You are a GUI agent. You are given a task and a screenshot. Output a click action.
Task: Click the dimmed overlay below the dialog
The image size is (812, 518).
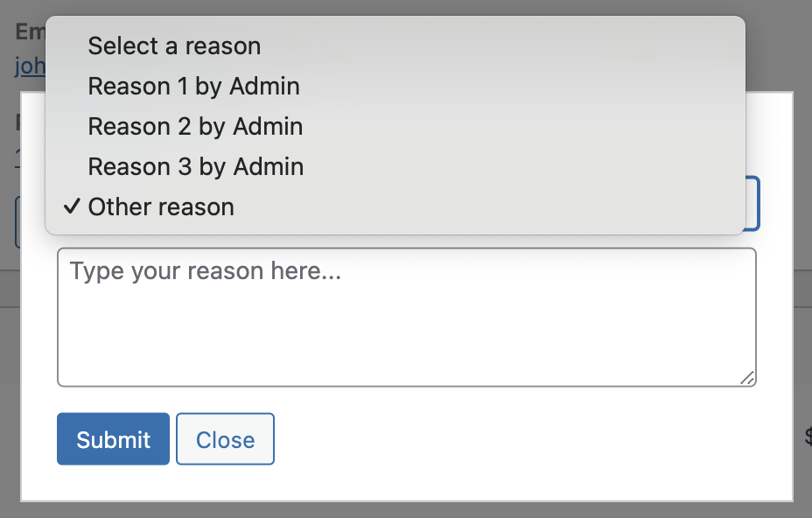(406, 510)
